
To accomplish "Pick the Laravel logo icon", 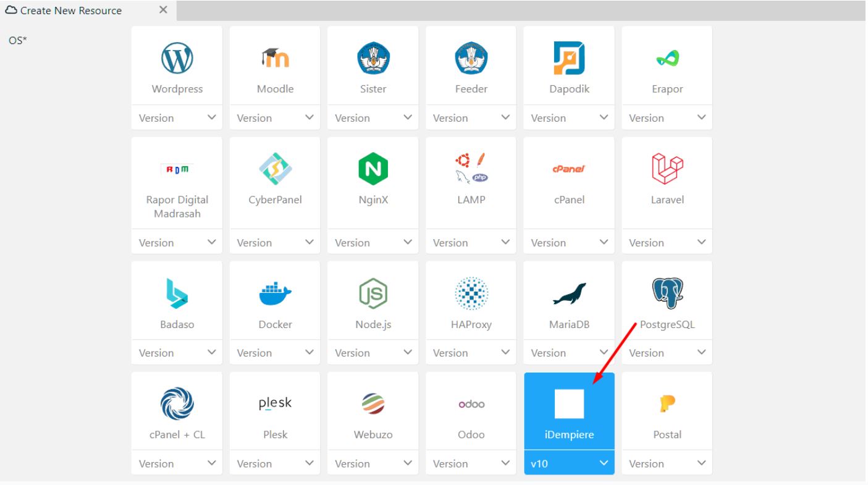I will (667, 169).
